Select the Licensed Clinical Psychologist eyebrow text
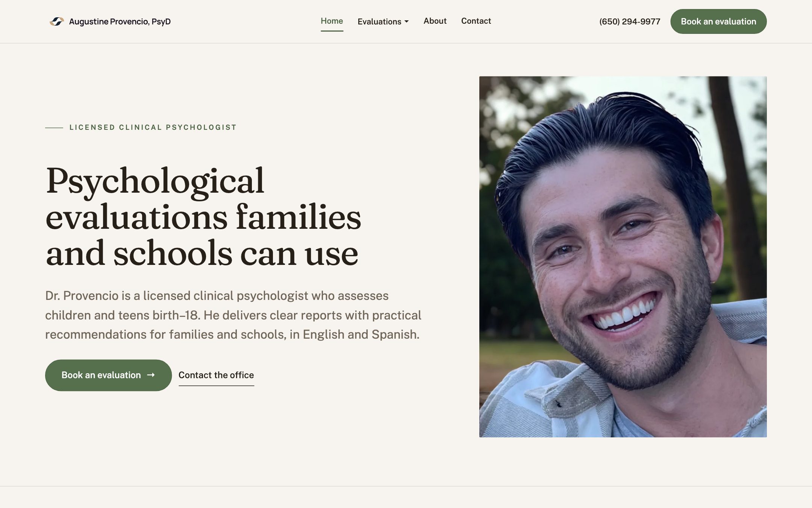The image size is (812, 508). (153, 127)
